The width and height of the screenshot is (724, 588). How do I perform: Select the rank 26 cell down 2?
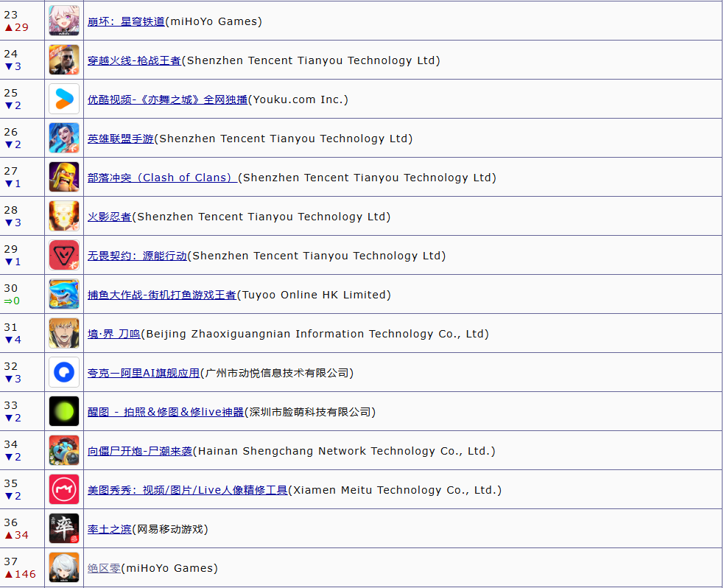click(x=22, y=138)
